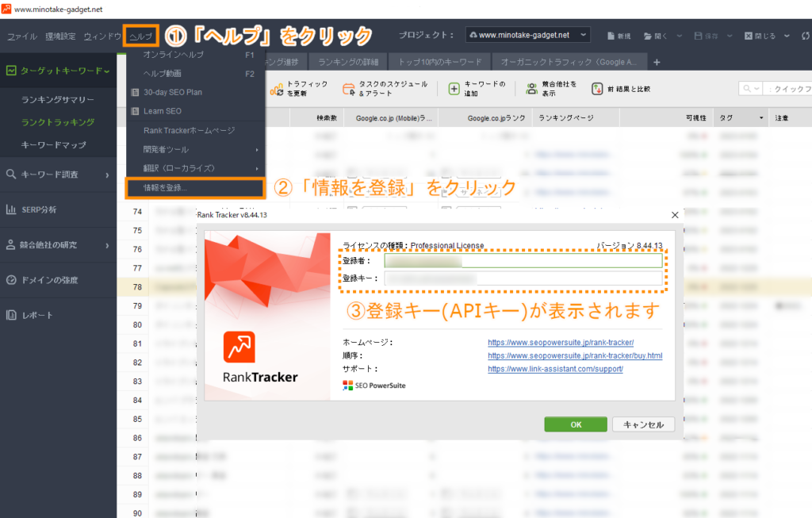Select ランクトラッキング in sidebar
This screenshot has width=812, height=518.
click(57, 122)
